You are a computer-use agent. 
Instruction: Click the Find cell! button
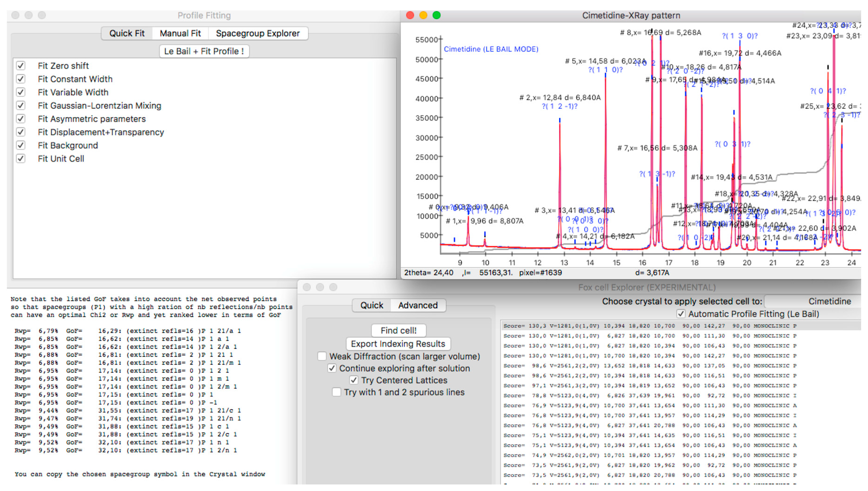(x=398, y=330)
